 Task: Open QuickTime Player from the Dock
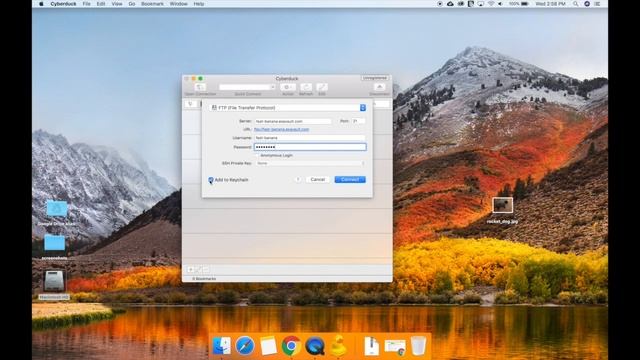[x=315, y=346]
